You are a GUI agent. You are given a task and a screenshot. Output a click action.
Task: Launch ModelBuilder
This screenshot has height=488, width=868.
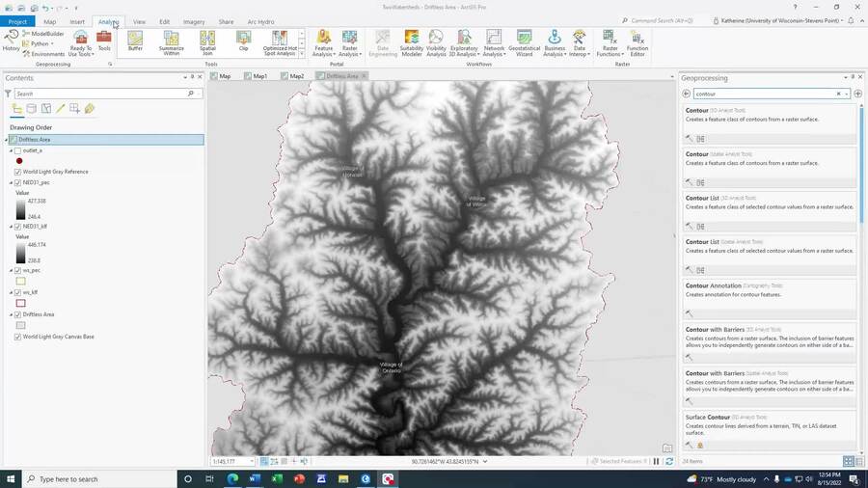pyautogui.click(x=43, y=34)
